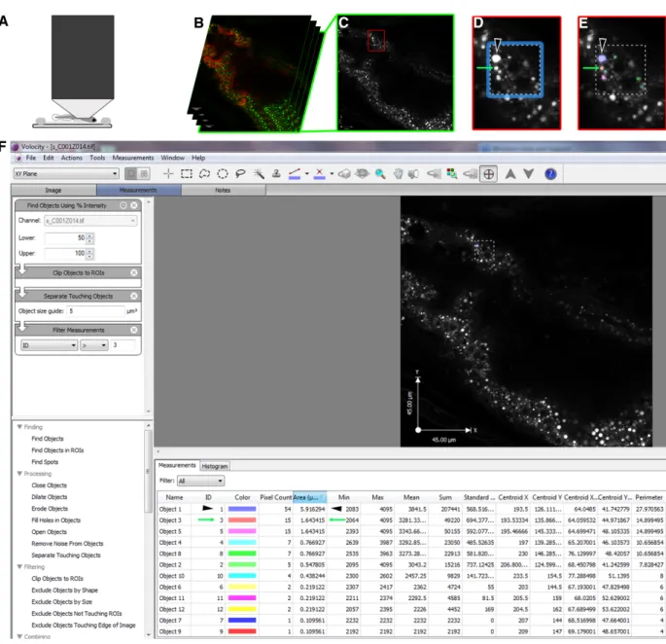Remove the Separate Touching Objects task
666x644 pixels.
tap(134, 296)
